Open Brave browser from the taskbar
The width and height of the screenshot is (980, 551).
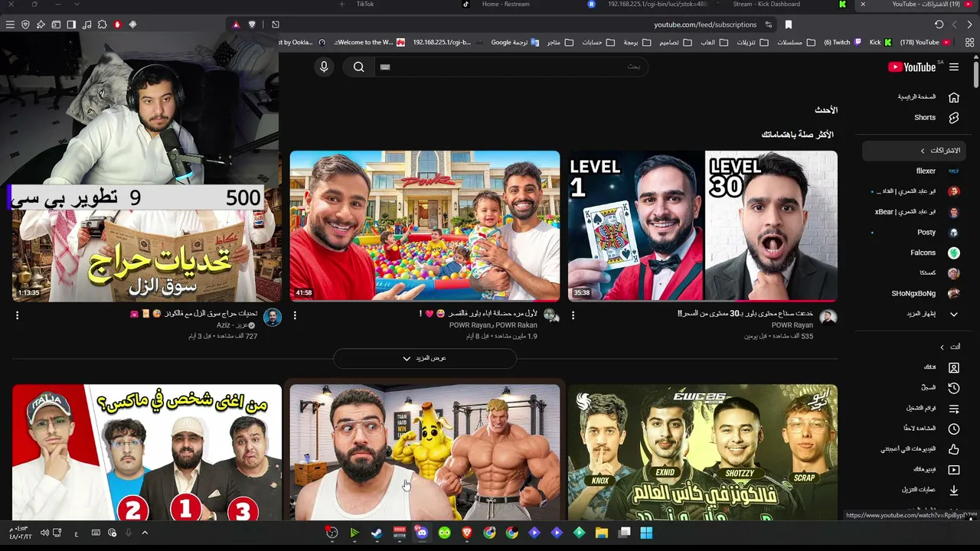point(467,533)
